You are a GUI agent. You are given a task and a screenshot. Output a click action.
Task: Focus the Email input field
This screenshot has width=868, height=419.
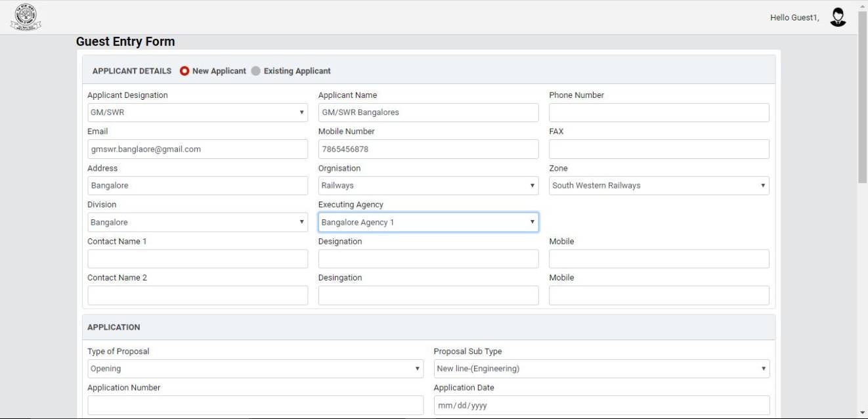[197, 149]
